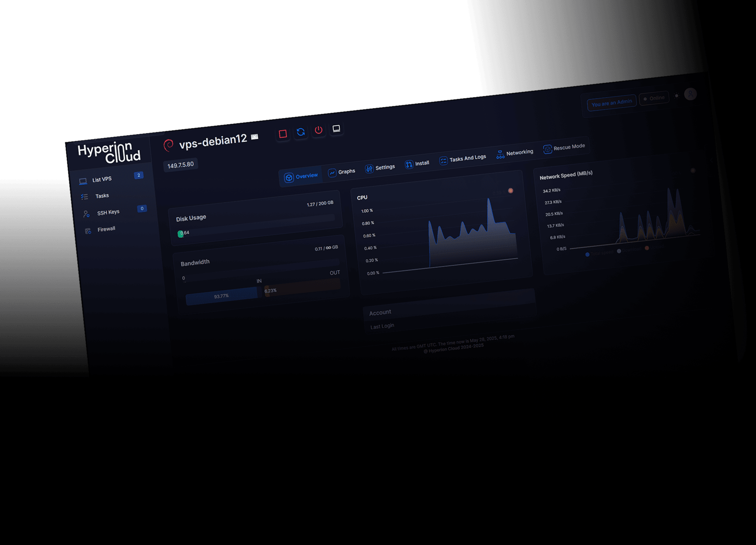
Task: Click the red dot on CPU chart
Action: point(511,191)
